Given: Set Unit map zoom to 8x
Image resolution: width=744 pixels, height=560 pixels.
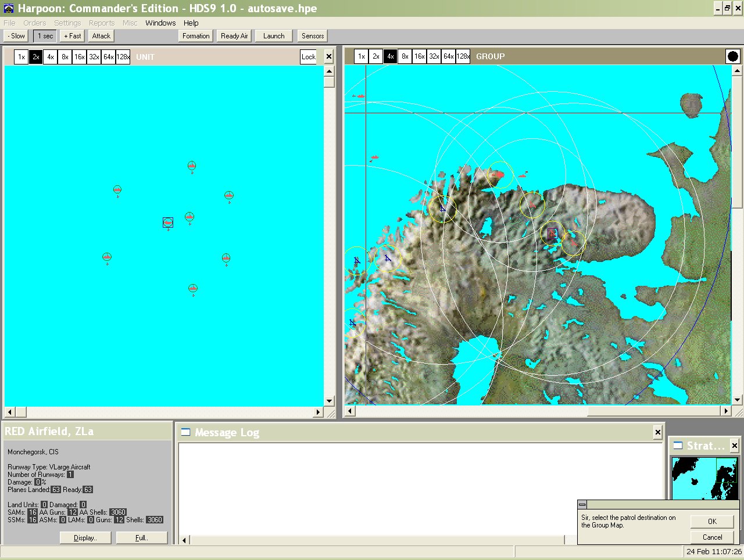Looking at the screenshot, I should (x=65, y=57).
